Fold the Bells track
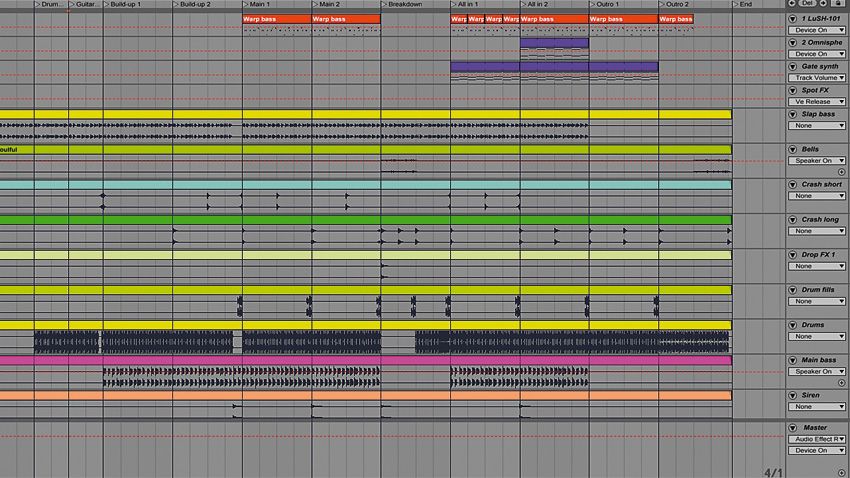850x478 pixels. [x=793, y=150]
